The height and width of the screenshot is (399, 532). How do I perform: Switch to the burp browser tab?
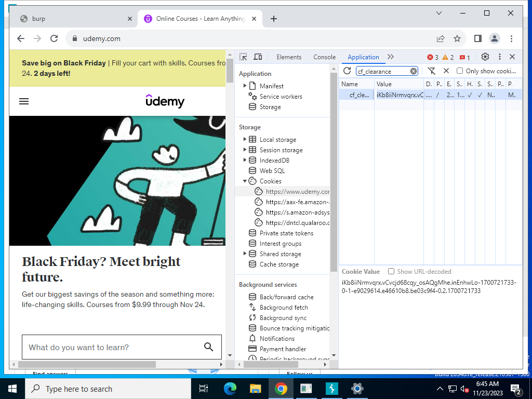coord(73,19)
